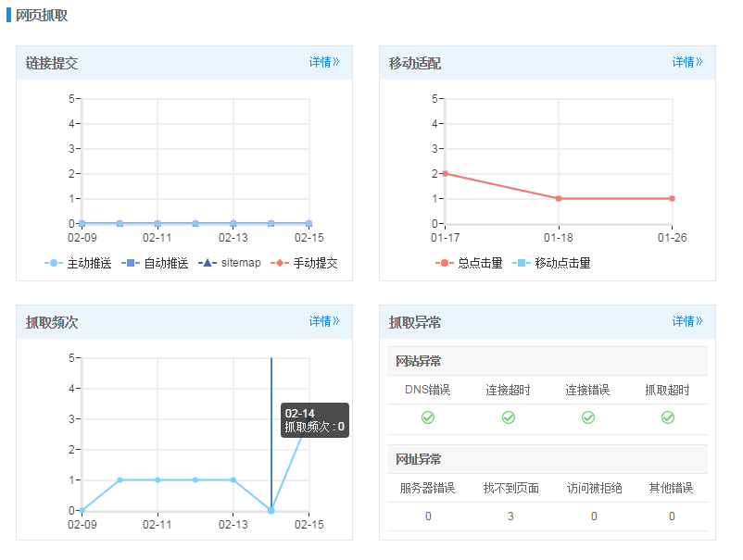Open 详情 link in 移动适配 panel
This screenshot has height=560, width=743.
tap(687, 63)
